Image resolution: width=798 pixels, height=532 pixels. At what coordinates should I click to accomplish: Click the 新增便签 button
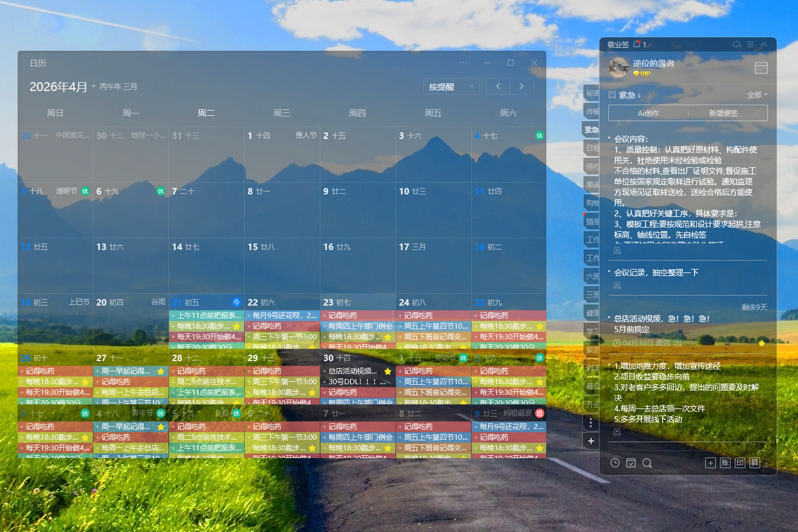pos(724,113)
